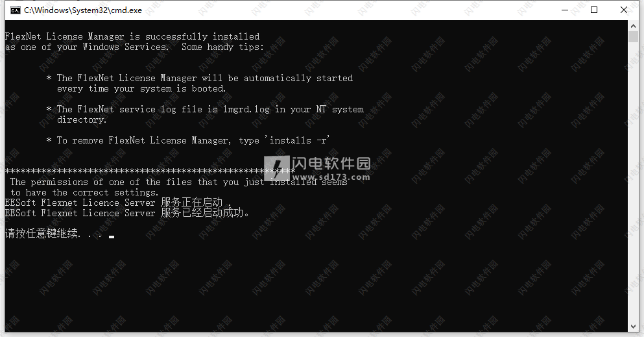Viewport: 644px width, 337px height.
Task: Click the lmgrd.log filename in output
Action: [246, 109]
